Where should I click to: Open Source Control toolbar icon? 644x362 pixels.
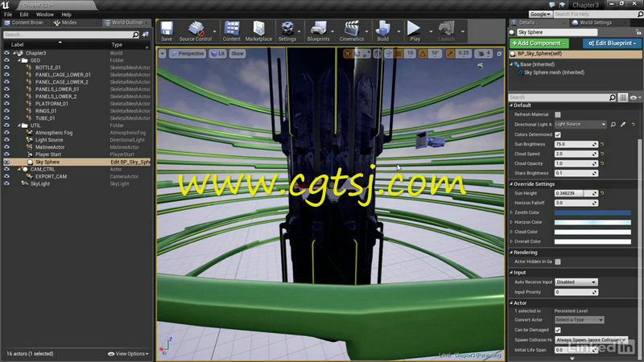tap(196, 31)
